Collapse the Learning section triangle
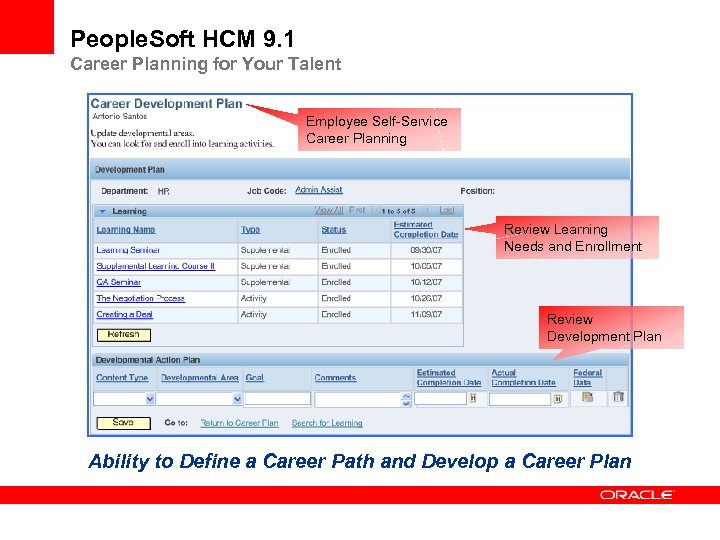720x540 pixels. coord(103,211)
